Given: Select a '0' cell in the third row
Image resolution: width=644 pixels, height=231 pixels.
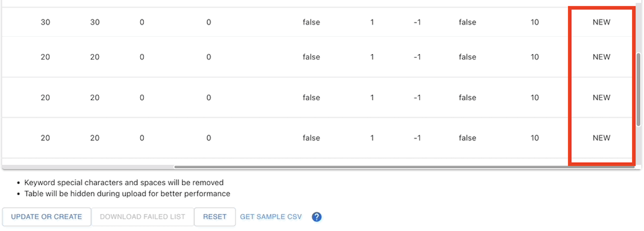Looking at the screenshot, I should (x=142, y=98).
